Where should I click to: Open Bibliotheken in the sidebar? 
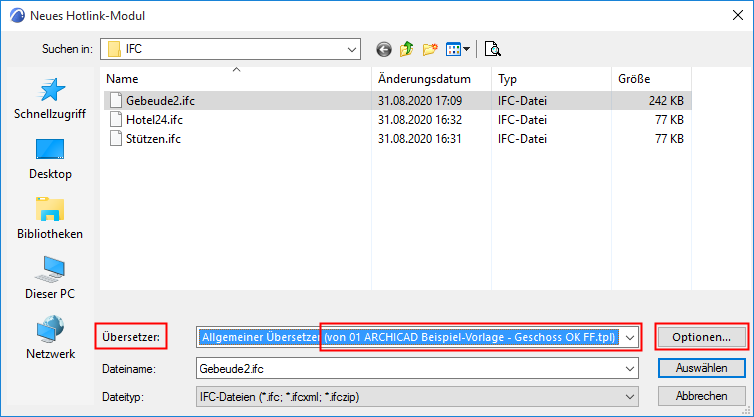click(50, 219)
